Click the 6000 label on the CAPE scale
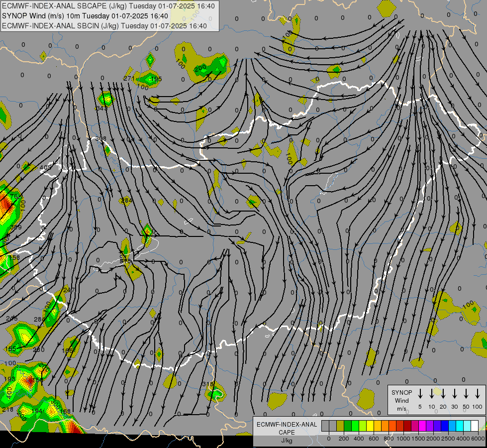This screenshot has height=448, width=487. pos(478,439)
